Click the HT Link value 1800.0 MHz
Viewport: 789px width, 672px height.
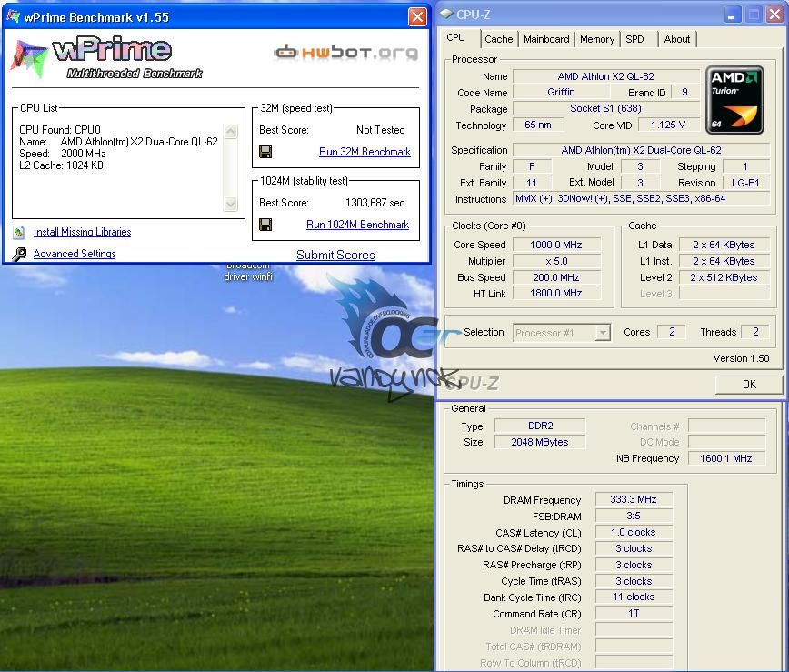[x=556, y=294]
